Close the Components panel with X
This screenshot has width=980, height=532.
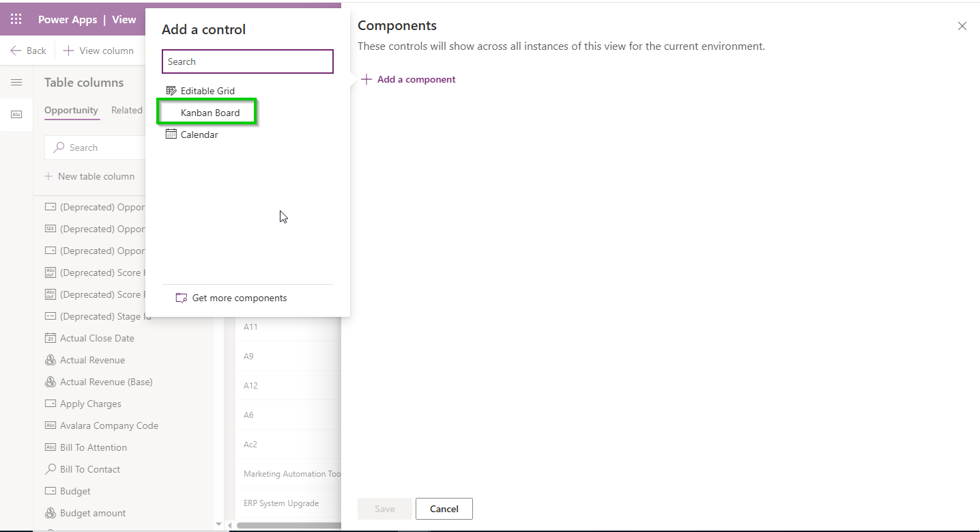[962, 26]
